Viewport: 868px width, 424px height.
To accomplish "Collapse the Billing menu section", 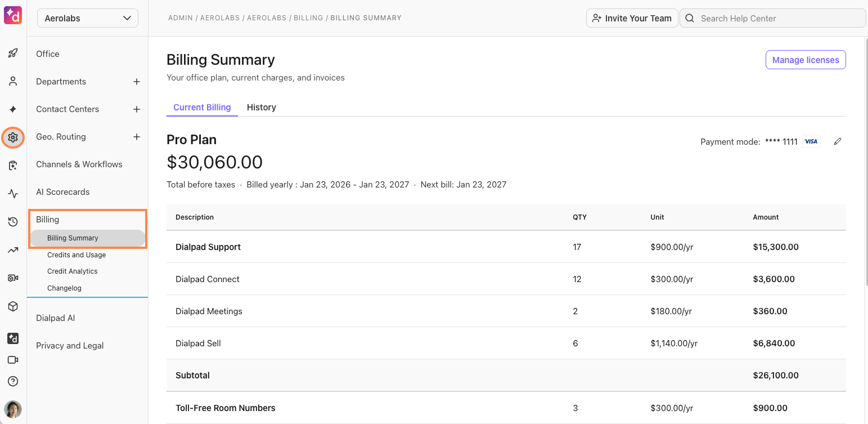I will tap(48, 220).
